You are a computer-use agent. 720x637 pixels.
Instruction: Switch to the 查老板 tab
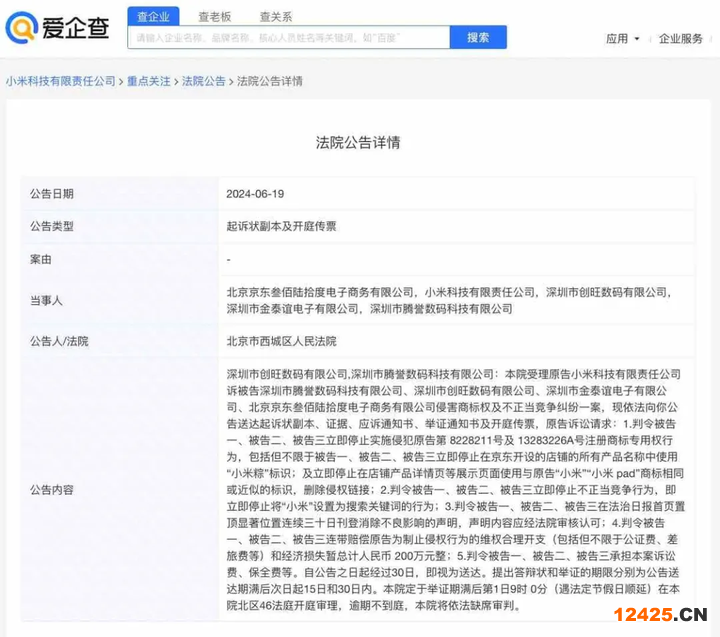coord(214,17)
